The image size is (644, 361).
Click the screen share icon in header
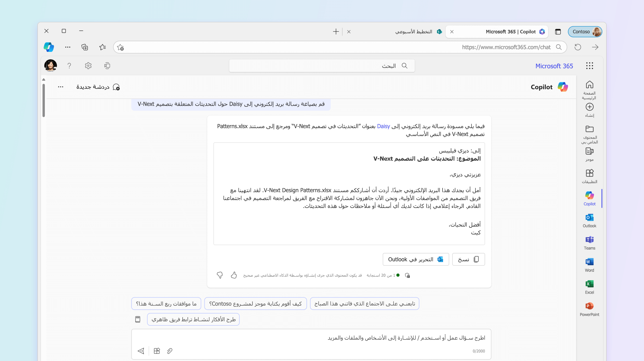coord(107,66)
